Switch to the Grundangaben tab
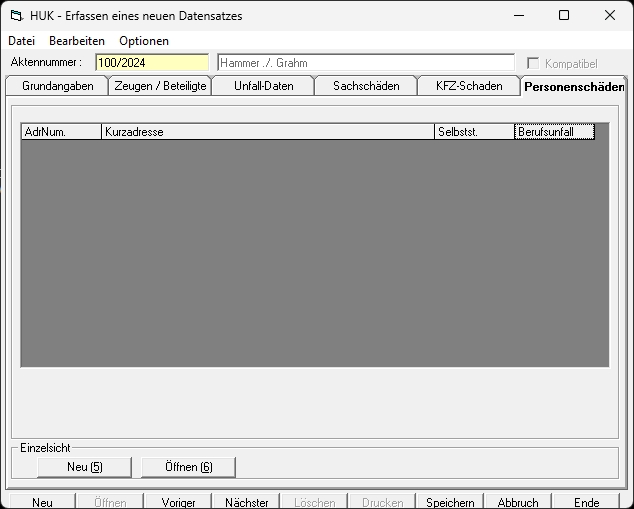 [57, 86]
